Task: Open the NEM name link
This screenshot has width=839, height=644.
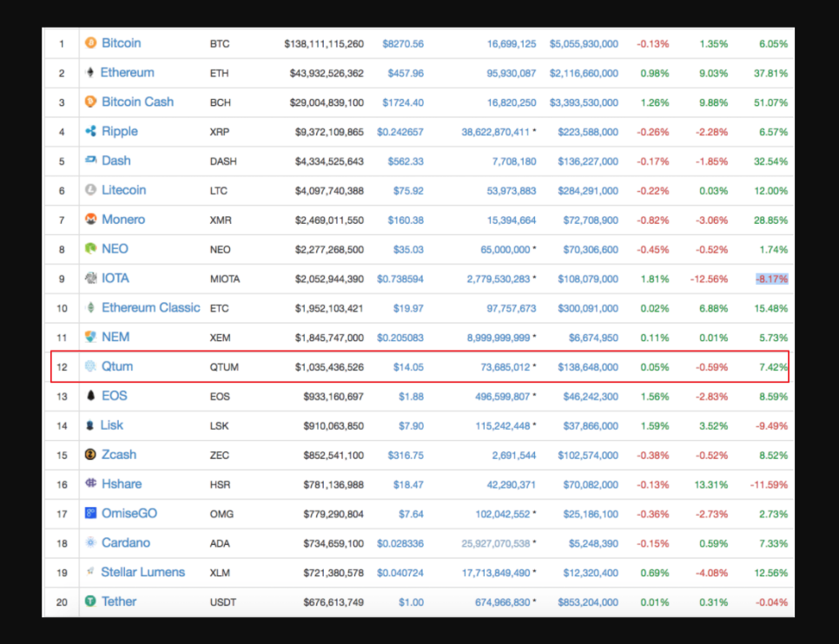Action: tap(116, 337)
